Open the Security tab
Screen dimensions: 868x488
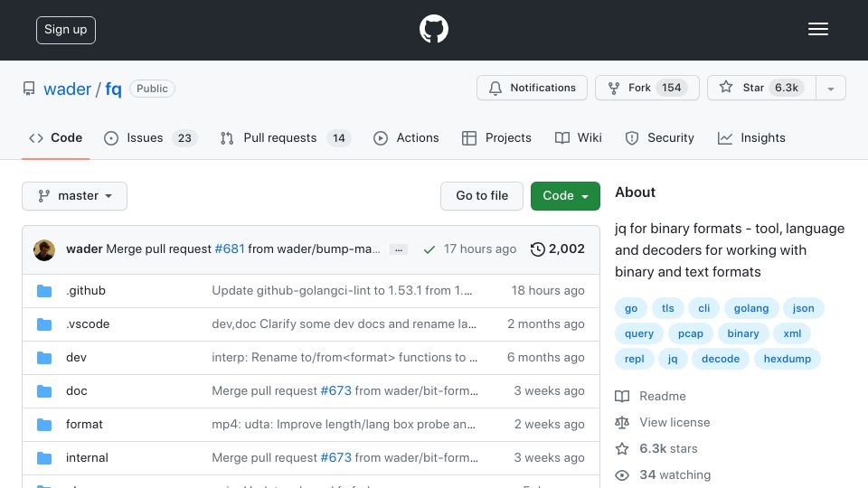coord(659,137)
